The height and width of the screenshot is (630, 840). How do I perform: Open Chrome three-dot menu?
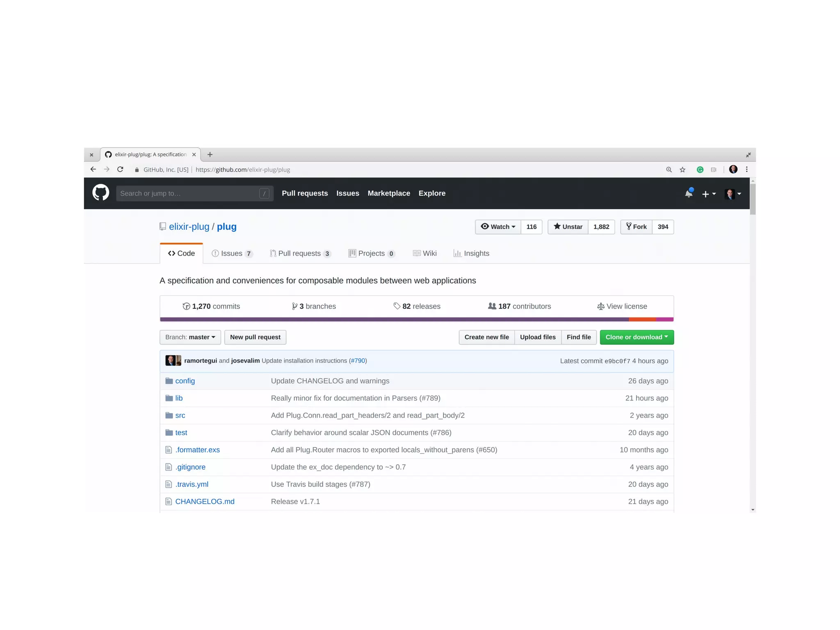[746, 169]
